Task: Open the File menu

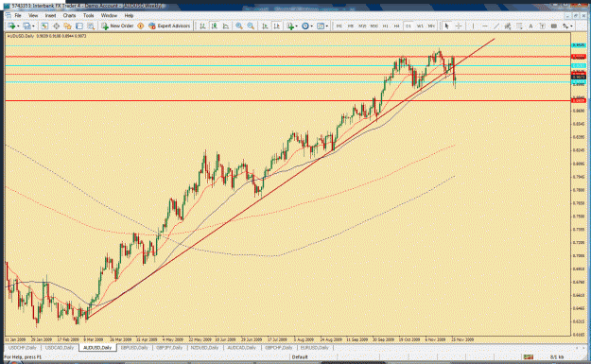Action: [18, 15]
